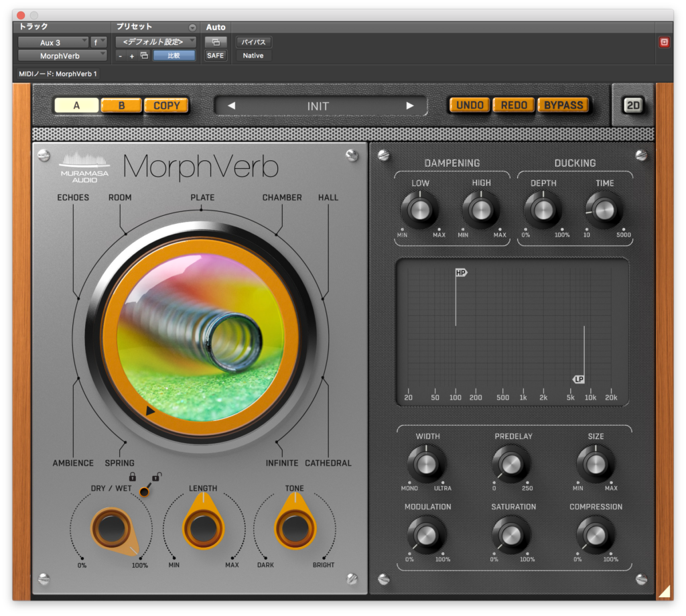The image size is (686, 616).
Task: Click the 2D view button top right
Action: [x=633, y=105]
